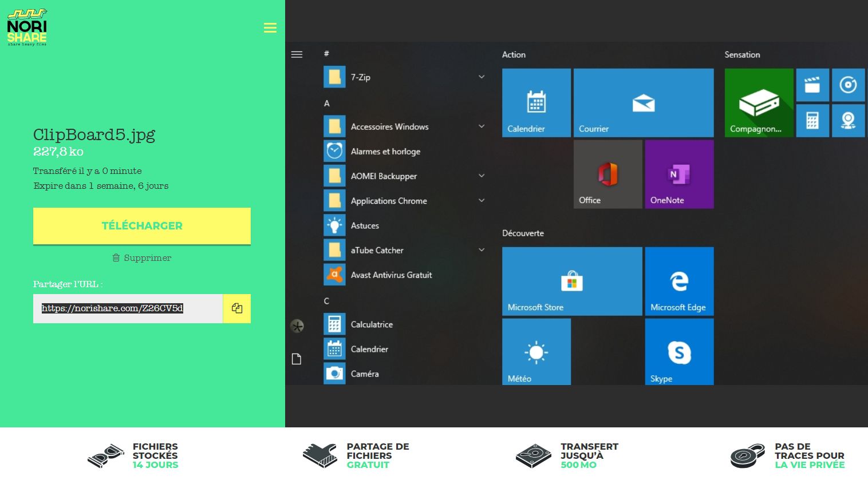Click the Calendrier live tile

pos(536,103)
